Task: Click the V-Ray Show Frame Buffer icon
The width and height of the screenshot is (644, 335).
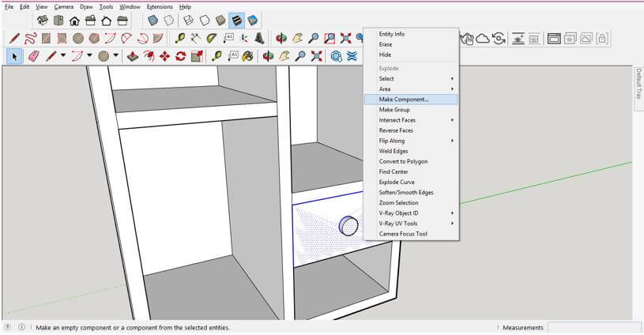Action: [554, 39]
